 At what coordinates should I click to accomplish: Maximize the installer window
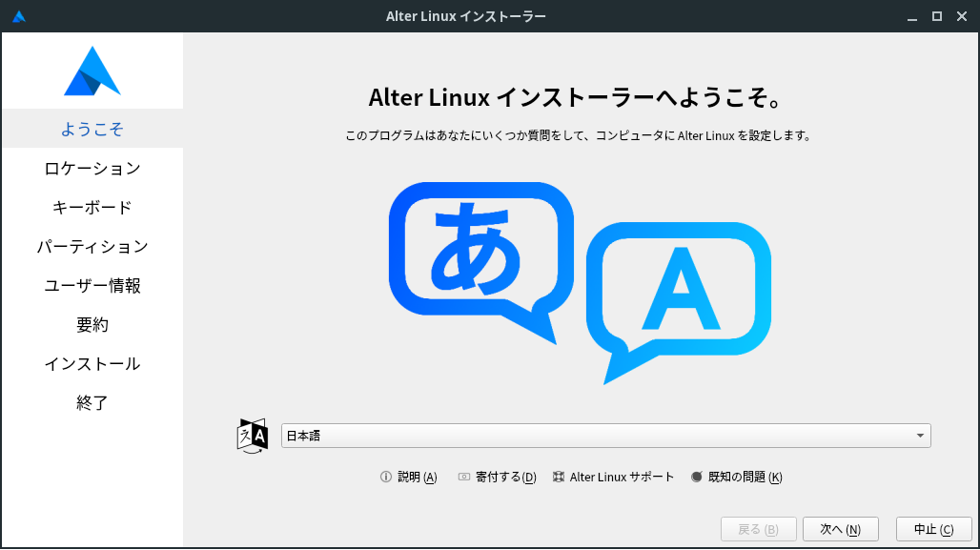click(x=937, y=17)
